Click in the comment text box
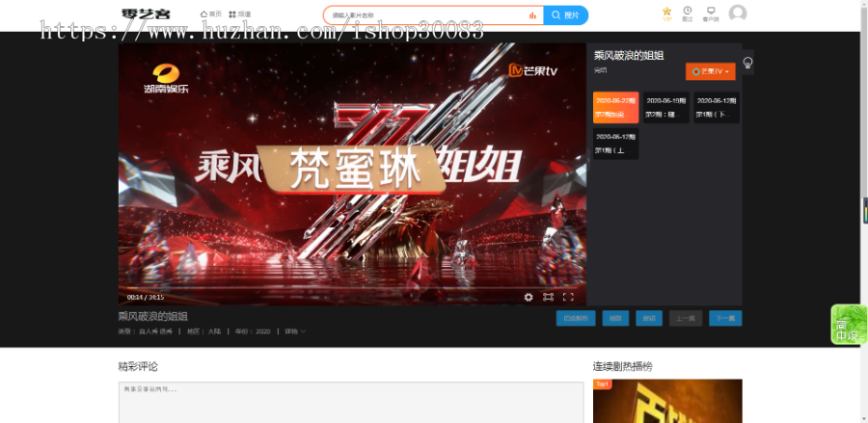Image resolution: width=868 pixels, height=423 pixels. (351, 402)
